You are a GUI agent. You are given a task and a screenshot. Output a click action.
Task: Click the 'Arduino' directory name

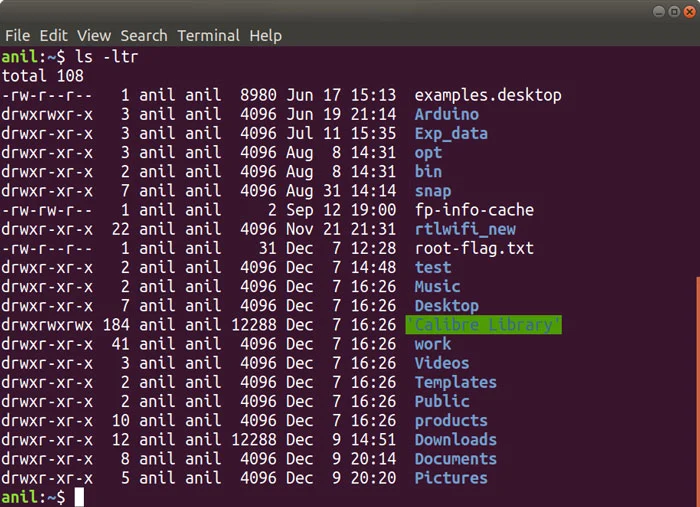coord(446,114)
